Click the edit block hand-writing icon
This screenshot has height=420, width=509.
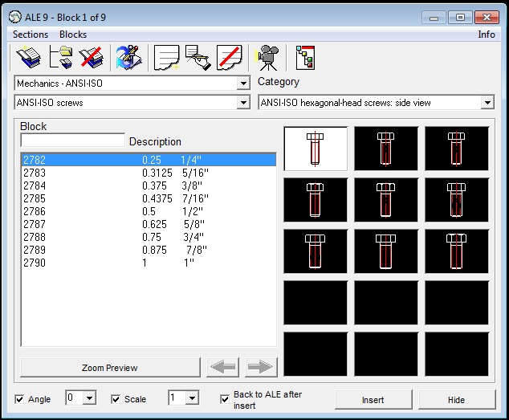click(198, 58)
